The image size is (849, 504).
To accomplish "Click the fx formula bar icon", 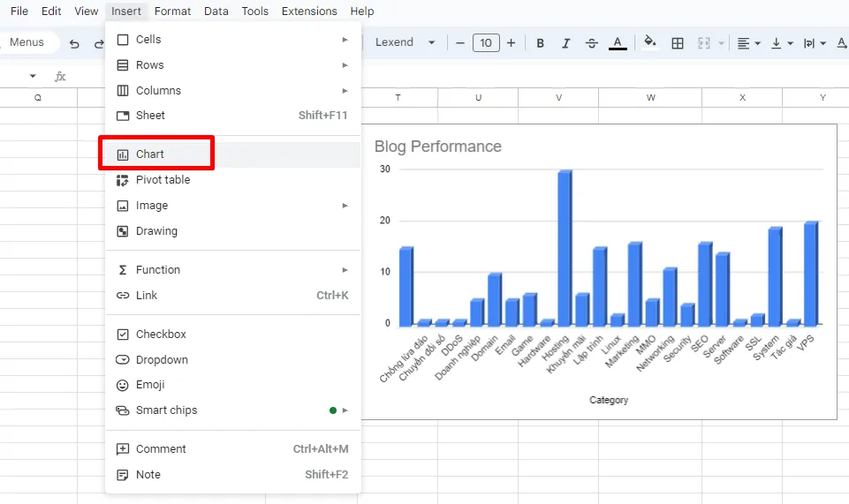I will [60, 76].
